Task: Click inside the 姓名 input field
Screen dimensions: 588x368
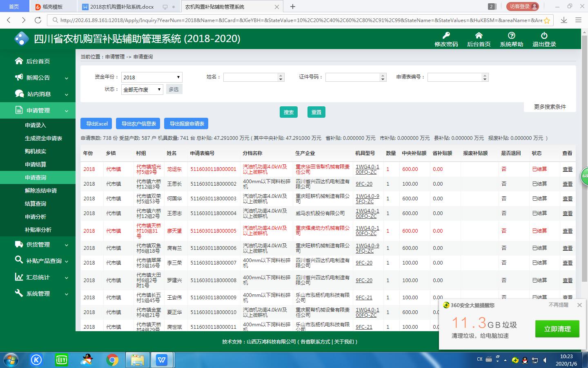Action: pos(254,77)
